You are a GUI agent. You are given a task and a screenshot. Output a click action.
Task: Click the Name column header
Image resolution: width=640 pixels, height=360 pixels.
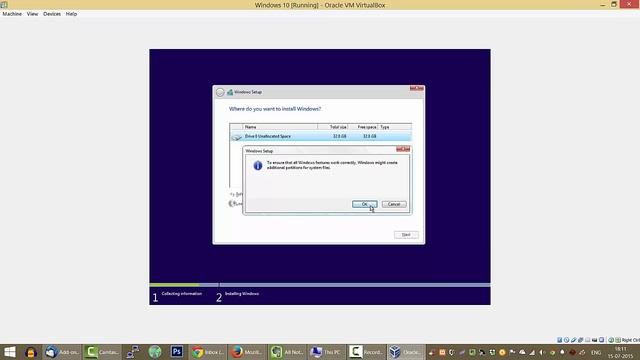pos(280,127)
